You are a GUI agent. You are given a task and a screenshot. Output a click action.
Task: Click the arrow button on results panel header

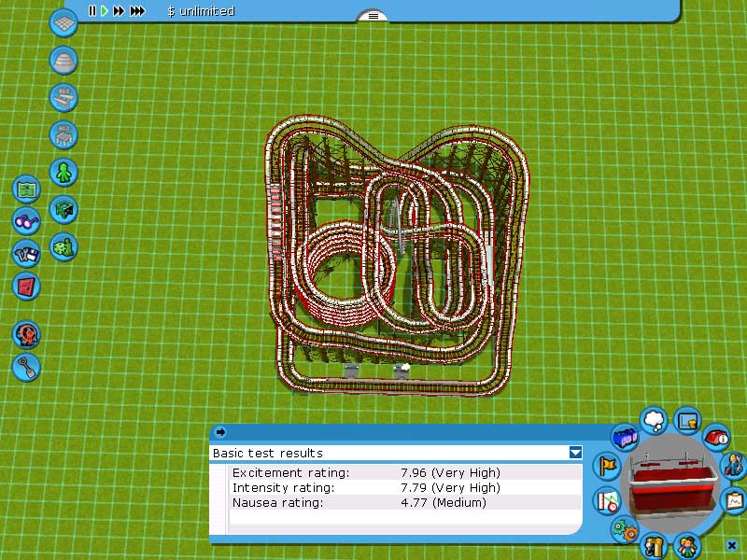(x=220, y=432)
